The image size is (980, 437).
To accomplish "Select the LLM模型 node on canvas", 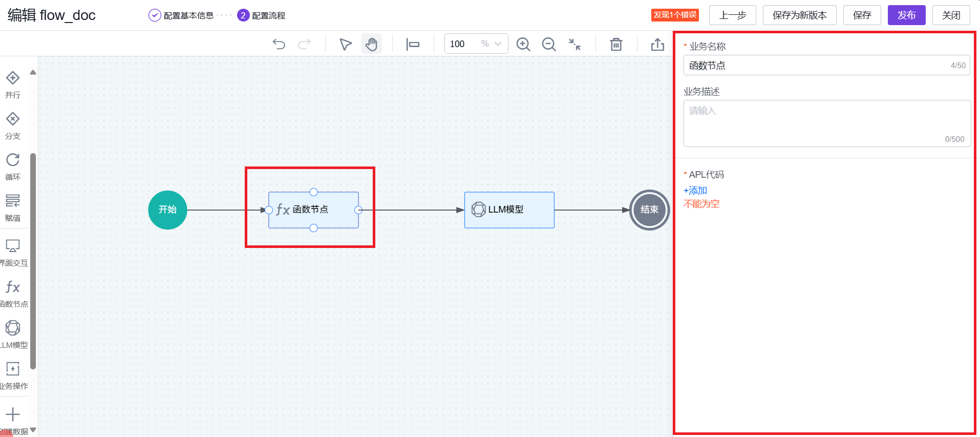I will 509,210.
